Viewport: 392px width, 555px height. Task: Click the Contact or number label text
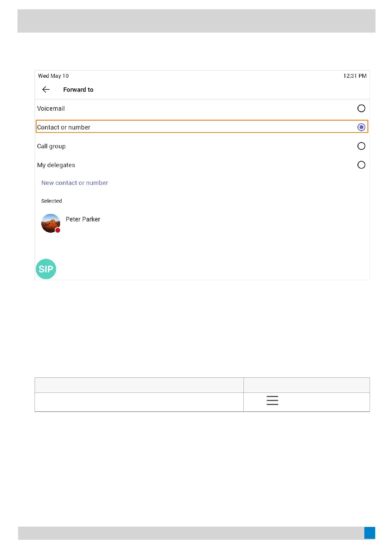(x=64, y=127)
